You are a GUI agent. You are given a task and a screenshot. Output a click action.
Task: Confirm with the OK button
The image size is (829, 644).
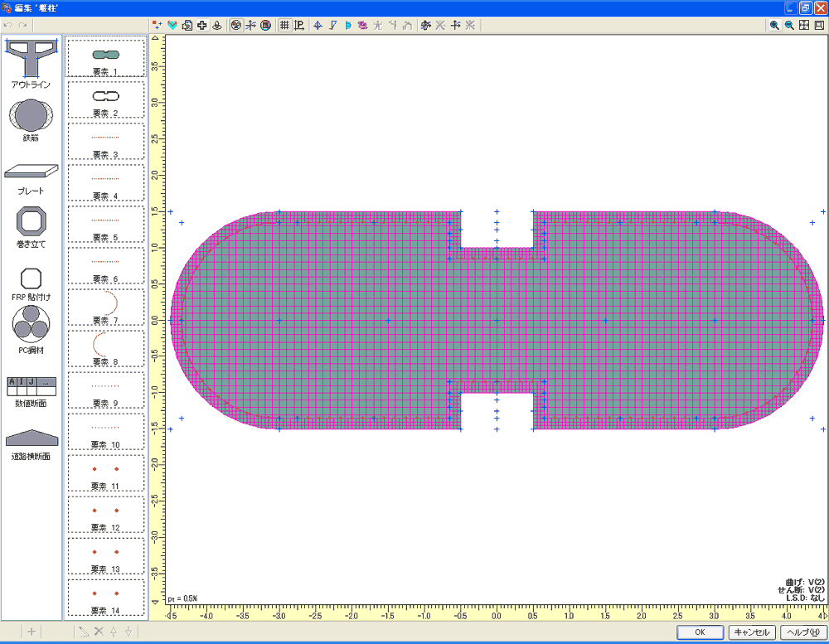pyautogui.click(x=700, y=632)
